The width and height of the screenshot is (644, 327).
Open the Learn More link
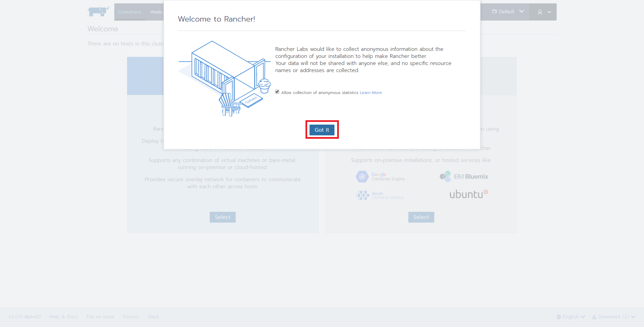[x=371, y=93]
